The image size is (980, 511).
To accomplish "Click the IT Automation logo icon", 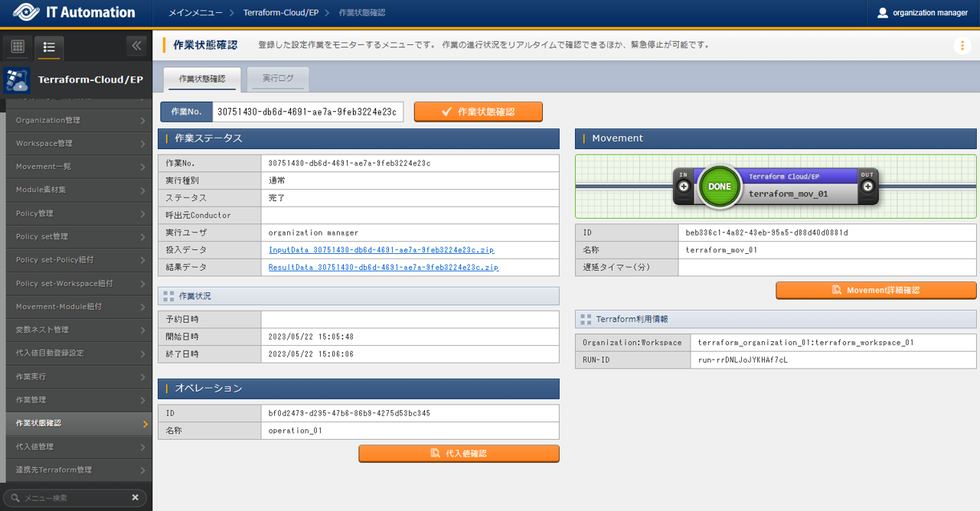I will pyautogui.click(x=26, y=13).
